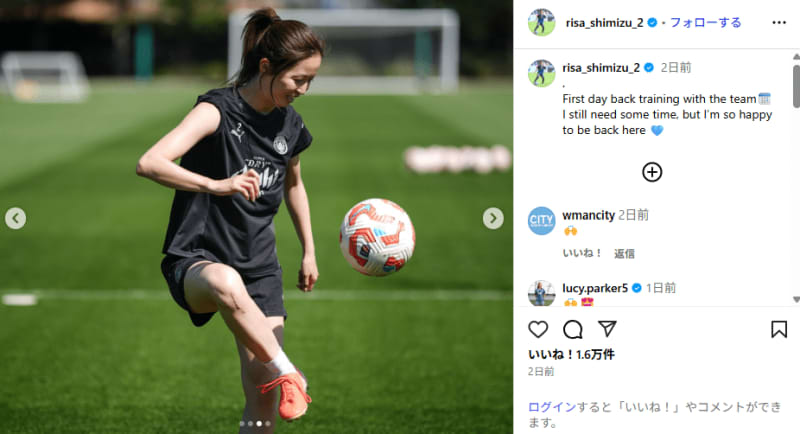The width and height of the screenshot is (800, 434).
Task: Open the three-dot more options menu
Action: point(779,22)
